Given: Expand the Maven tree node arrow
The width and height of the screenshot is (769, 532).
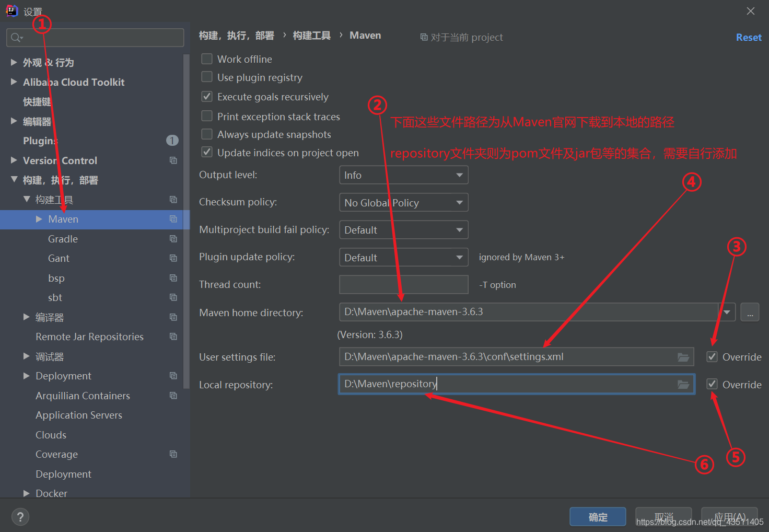Looking at the screenshot, I should point(39,219).
